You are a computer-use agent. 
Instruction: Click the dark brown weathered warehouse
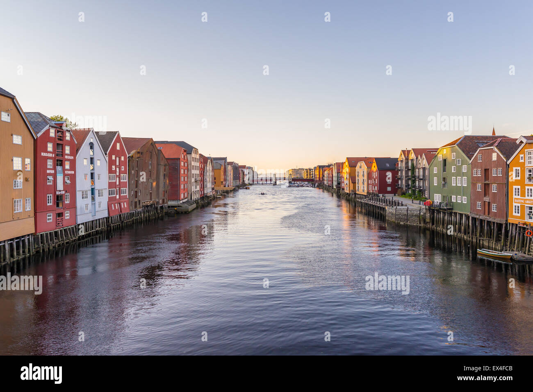(144, 174)
